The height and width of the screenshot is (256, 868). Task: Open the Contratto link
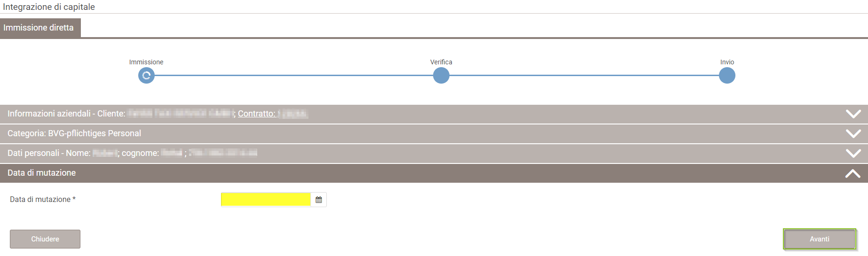[x=257, y=114]
